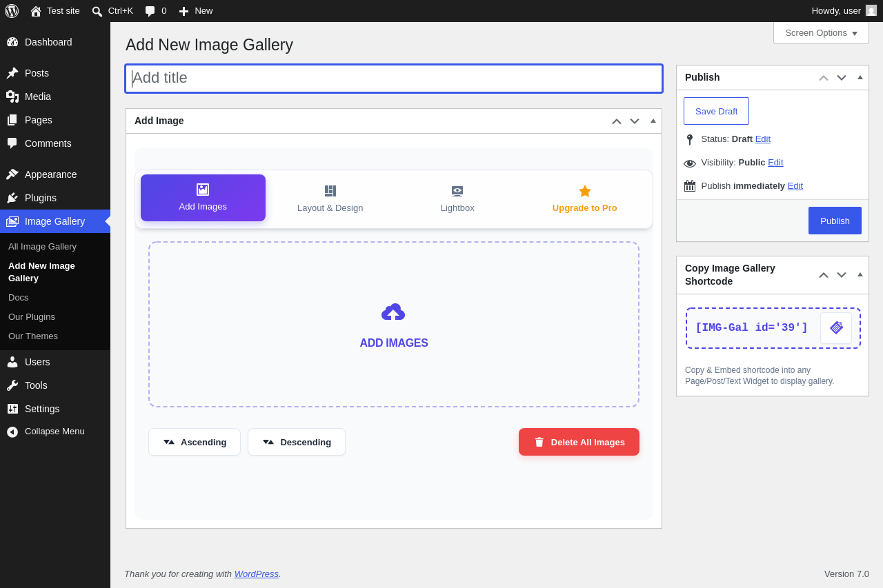Open Media library menu
Image resolution: width=883 pixels, height=588 pixels.
tap(55, 97)
